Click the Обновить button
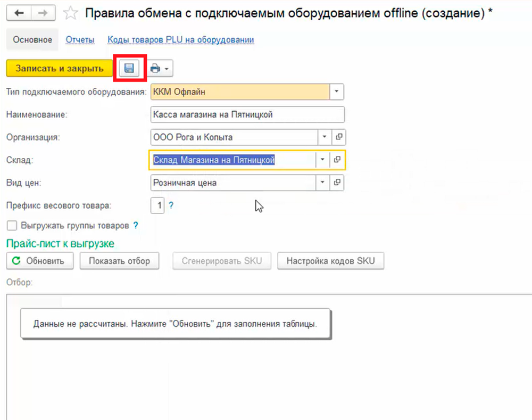The image size is (532, 420). coord(38,261)
